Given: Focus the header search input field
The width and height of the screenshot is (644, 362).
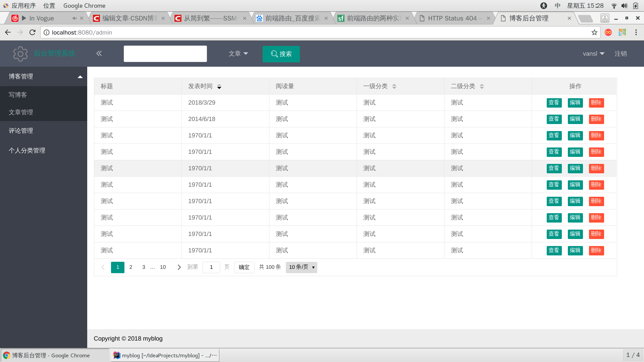Looking at the screenshot, I should (165, 54).
